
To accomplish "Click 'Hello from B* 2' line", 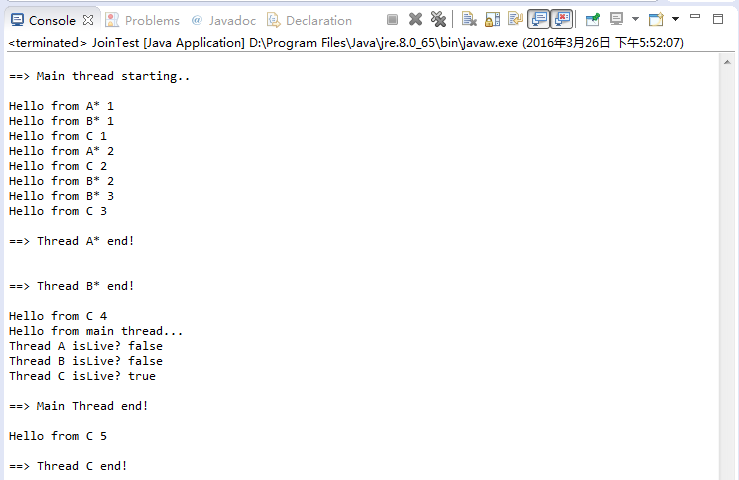I will (x=61, y=182).
